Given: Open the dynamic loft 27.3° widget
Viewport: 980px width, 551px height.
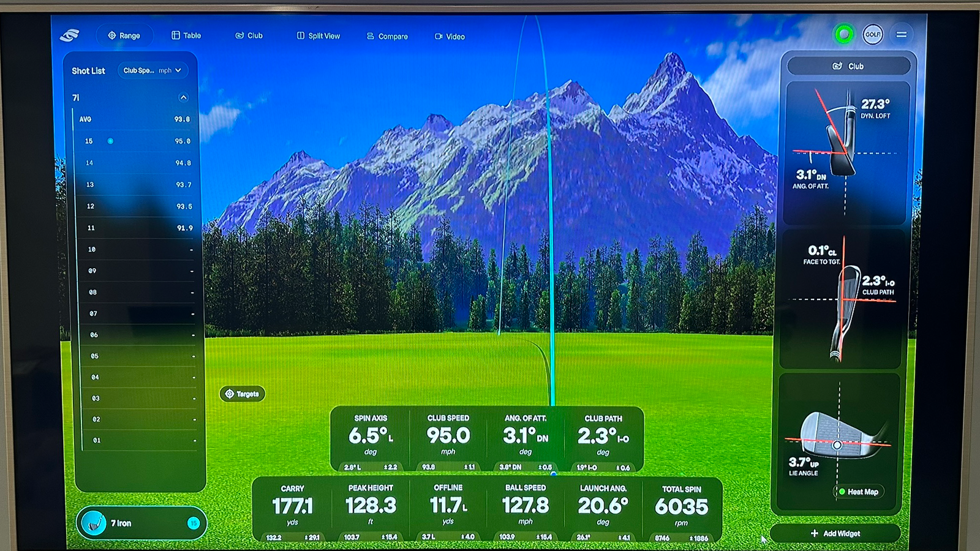Looking at the screenshot, I should [846, 153].
